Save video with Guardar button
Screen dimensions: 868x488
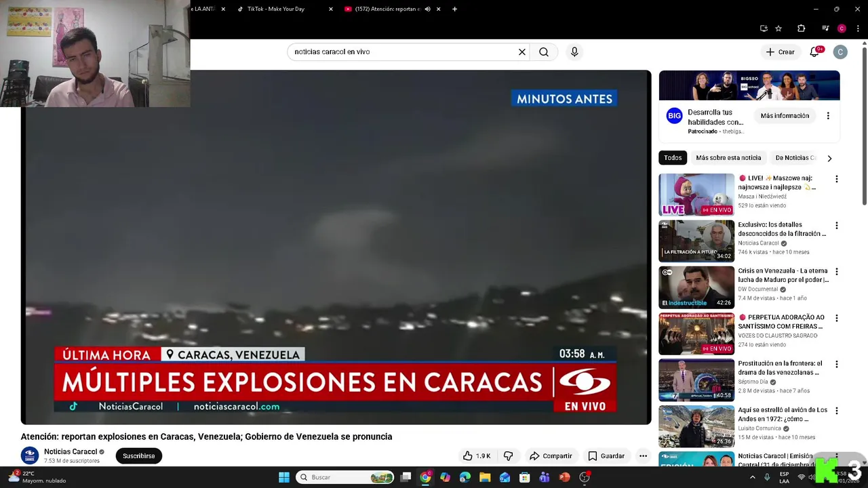pos(606,456)
